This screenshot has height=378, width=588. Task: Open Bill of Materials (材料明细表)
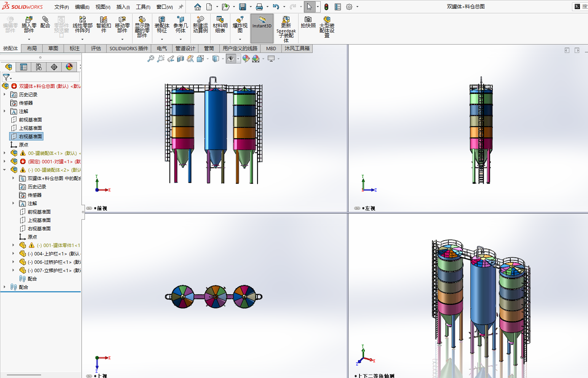220,24
